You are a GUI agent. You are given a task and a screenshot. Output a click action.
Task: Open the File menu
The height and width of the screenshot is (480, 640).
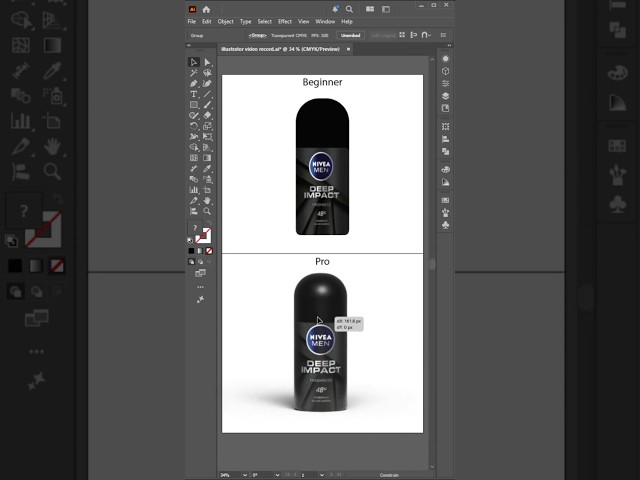click(191, 22)
